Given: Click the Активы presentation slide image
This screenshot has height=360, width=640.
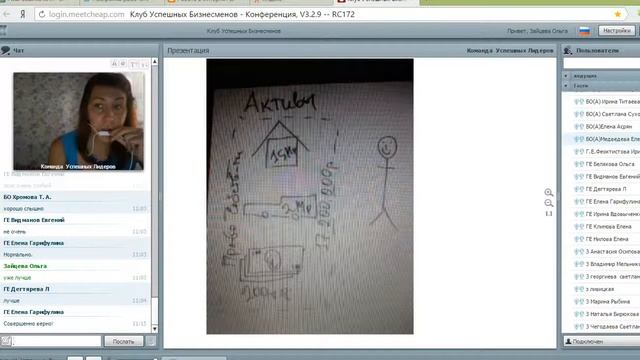Looking at the screenshot, I should click(310, 196).
